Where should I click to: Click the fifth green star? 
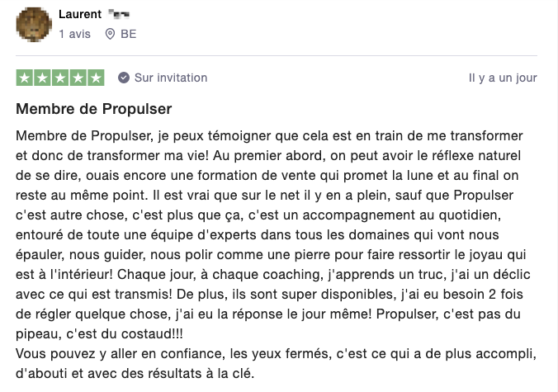(x=96, y=78)
